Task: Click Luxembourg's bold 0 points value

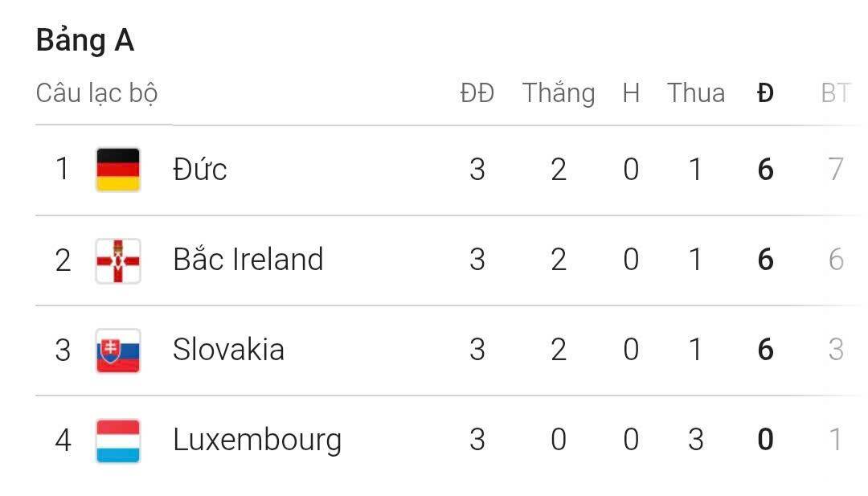Action: click(x=765, y=440)
